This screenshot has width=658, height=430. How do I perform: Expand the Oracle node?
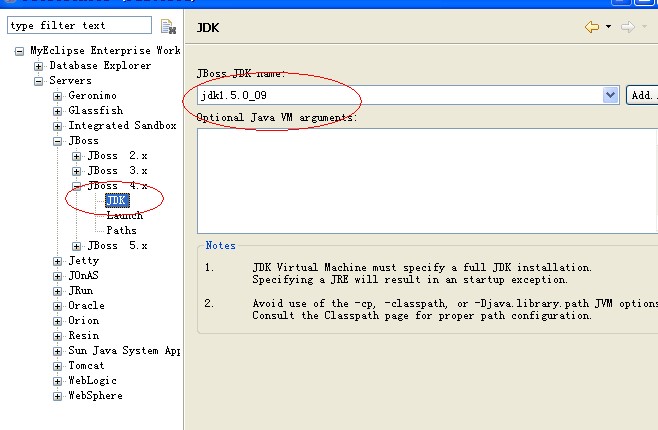tap(57, 306)
